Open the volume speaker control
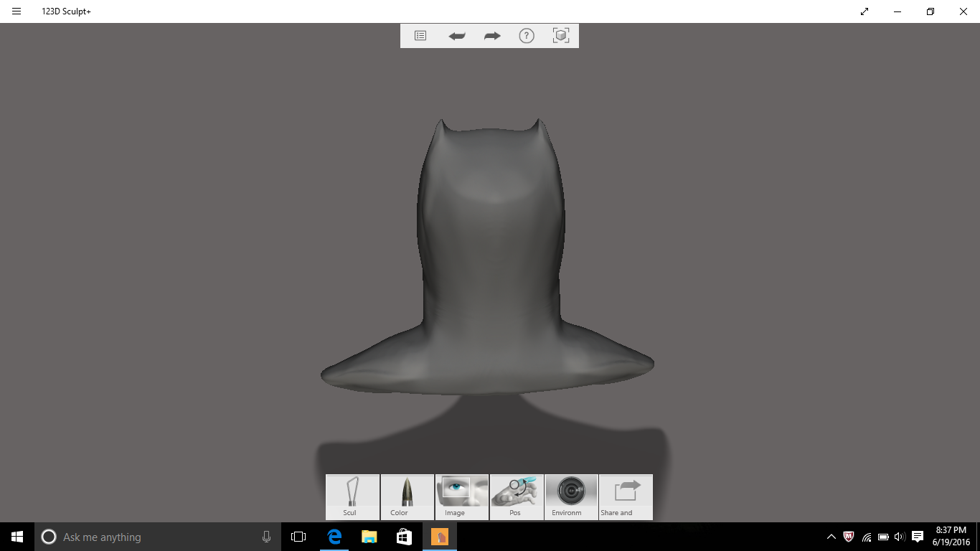Image resolution: width=980 pixels, height=551 pixels. pyautogui.click(x=900, y=537)
